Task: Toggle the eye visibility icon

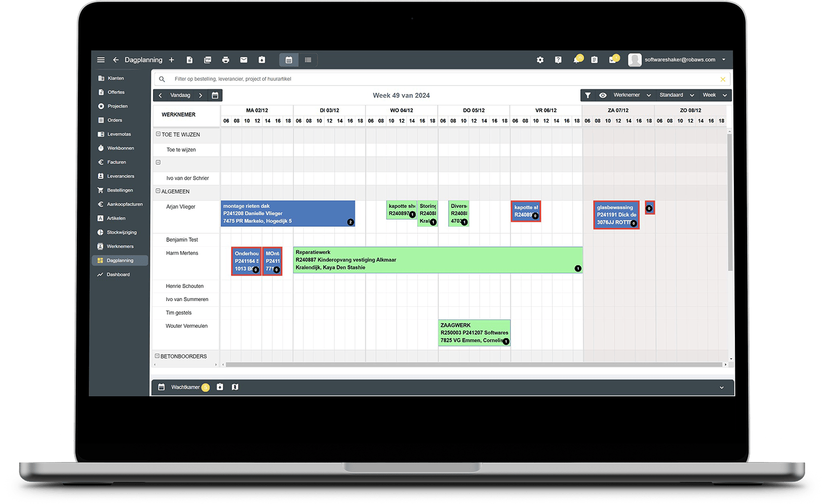Action: tap(603, 95)
